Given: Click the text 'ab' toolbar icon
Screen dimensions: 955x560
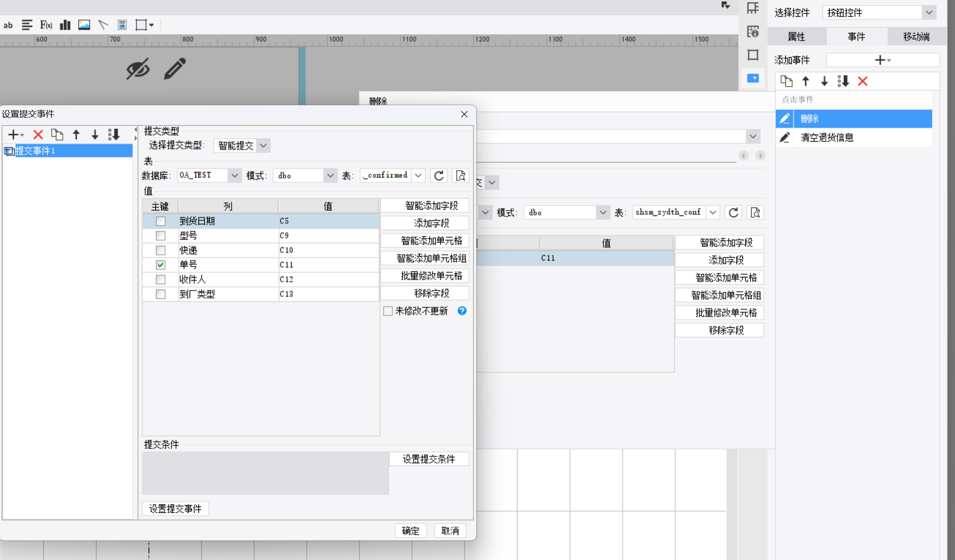Looking at the screenshot, I should tap(8, 25).
